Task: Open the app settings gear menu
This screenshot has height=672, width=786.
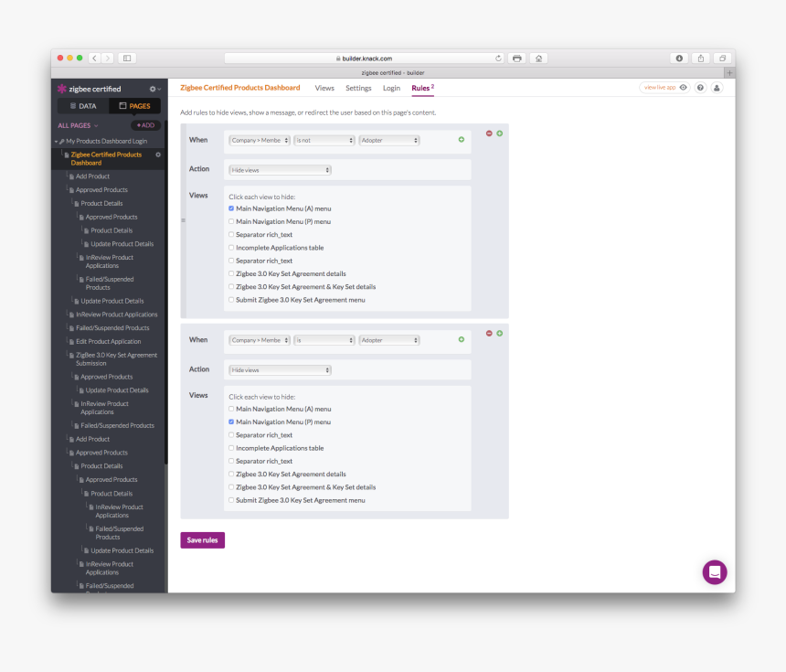Action: 154,89
